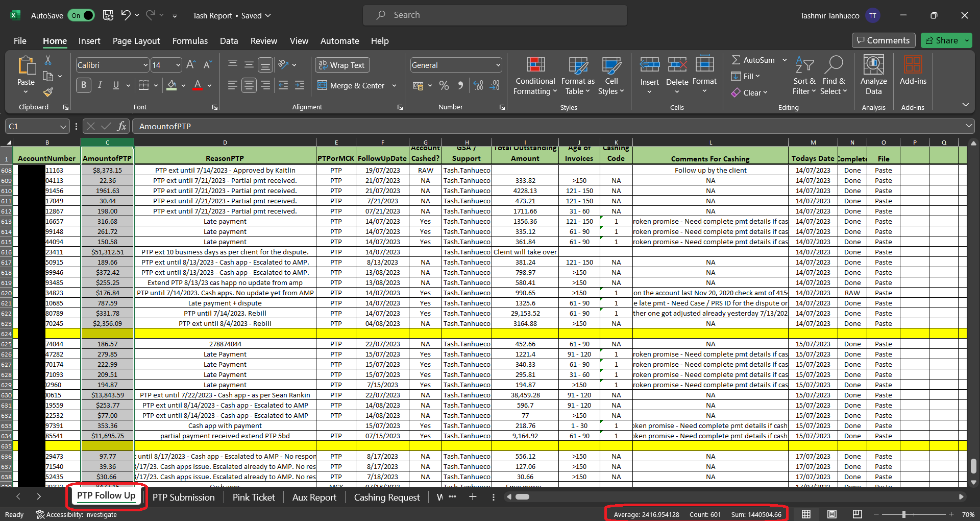Switch to the Cashing Request sheet tab

386,497
